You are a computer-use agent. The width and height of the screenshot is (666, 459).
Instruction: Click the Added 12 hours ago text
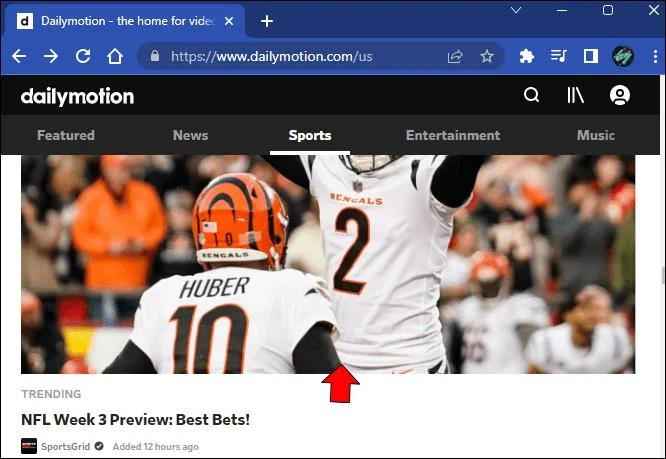point(155,447)
